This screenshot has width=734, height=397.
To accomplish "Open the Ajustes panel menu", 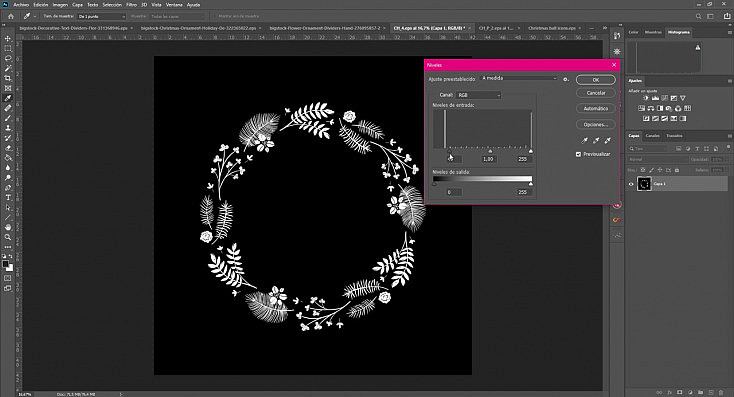I will [729, 81].
